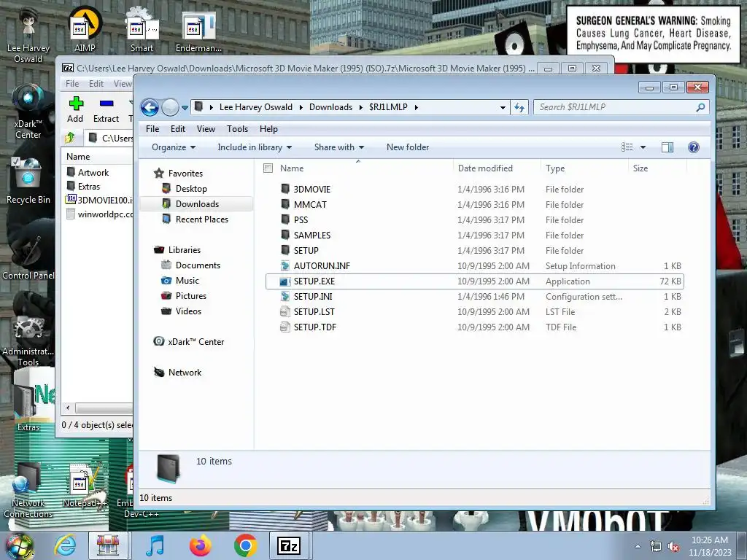
Task: Open the File menu in Explorer
Action: [x=152, y=129]
